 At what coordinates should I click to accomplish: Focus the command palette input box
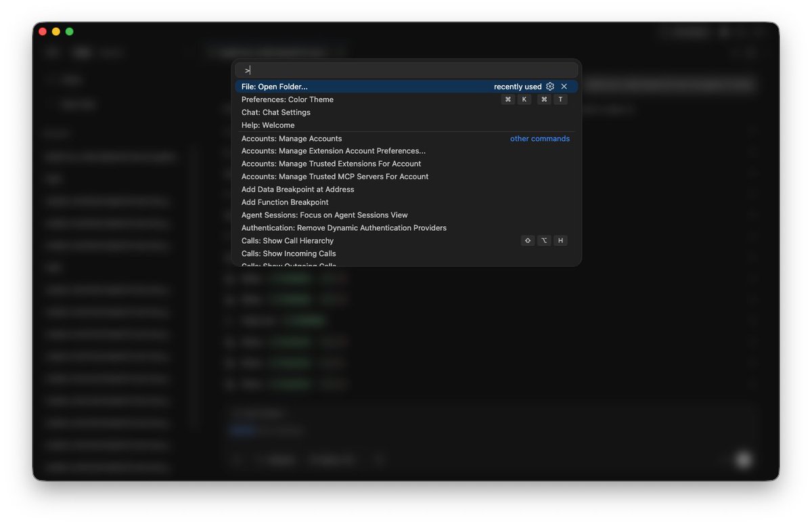tap(406, 70)
